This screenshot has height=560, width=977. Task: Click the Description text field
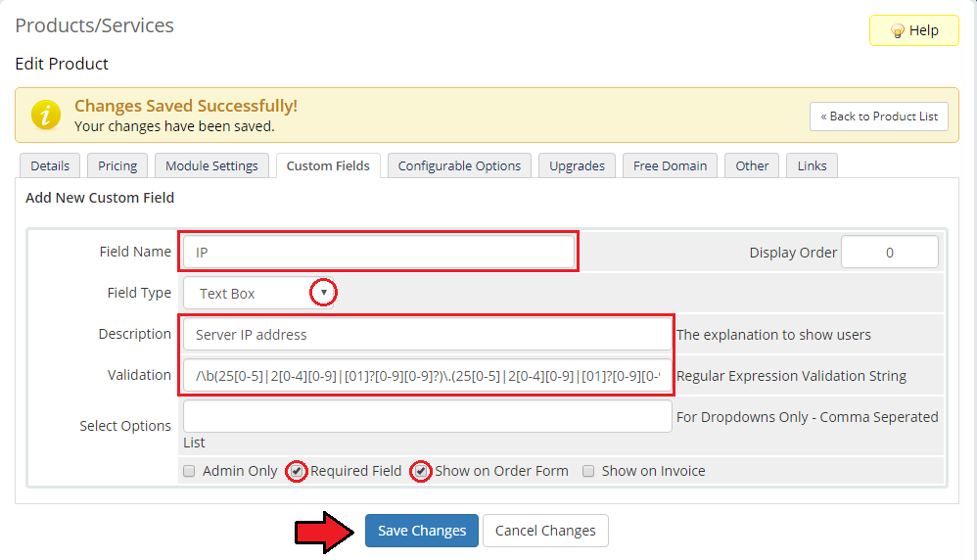click(428, 335)
